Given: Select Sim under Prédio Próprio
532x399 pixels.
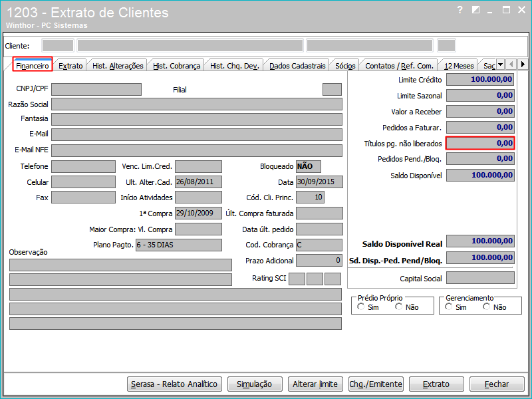Looking at the screenshot, I should point(361,307).
